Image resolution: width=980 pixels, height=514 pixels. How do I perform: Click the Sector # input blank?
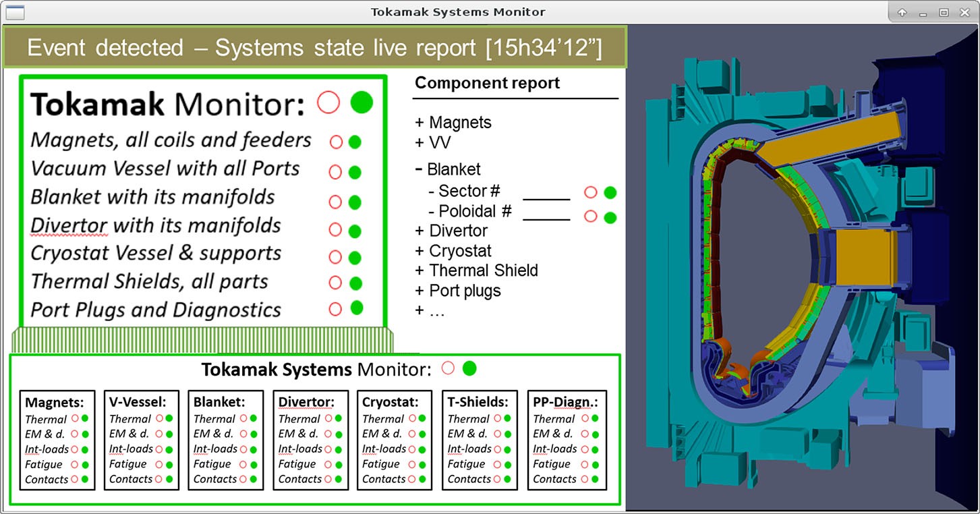coord(547,194)
